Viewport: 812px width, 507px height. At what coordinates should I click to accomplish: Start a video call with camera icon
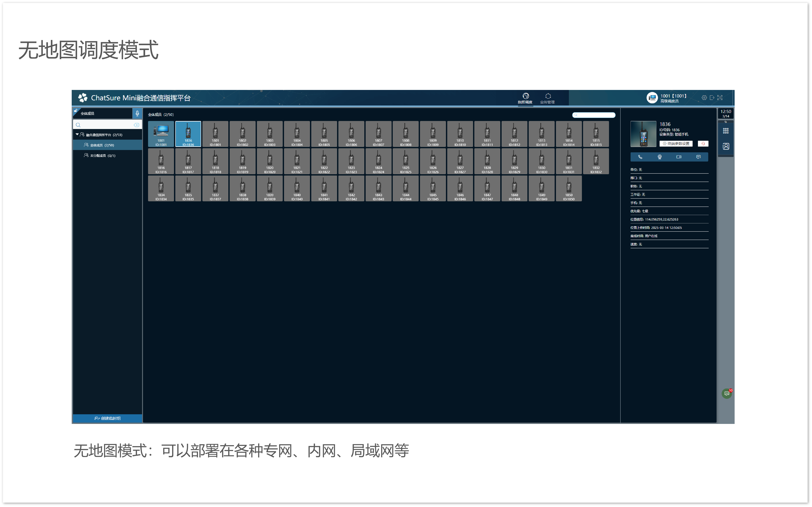[x=679, y=157]
